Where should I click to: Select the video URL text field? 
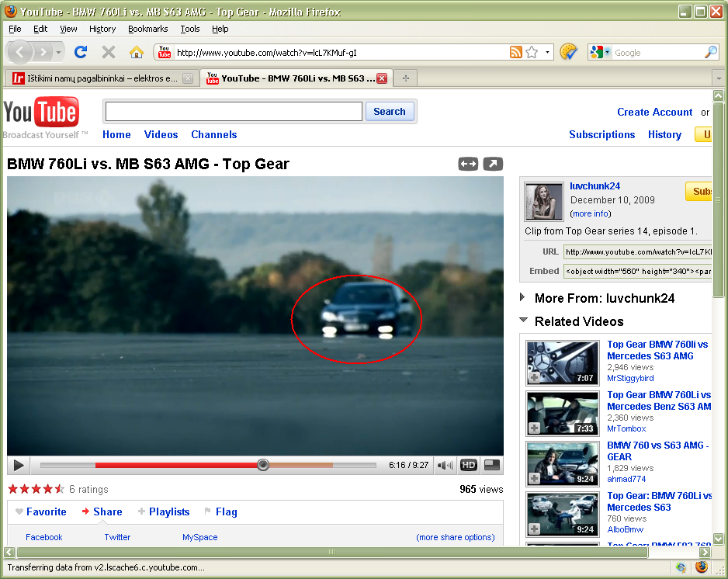click(x=637, y=251)
